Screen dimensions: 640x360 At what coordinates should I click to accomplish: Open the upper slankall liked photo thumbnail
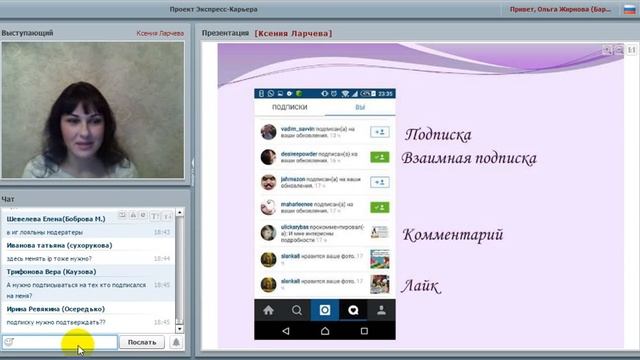[380, 259]
